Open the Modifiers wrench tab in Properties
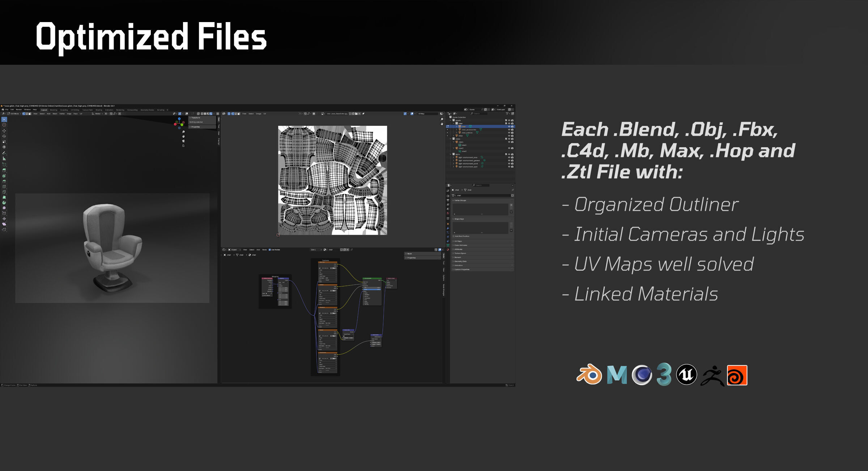This screenshot has height=471, width=868. tap(448, 228)
